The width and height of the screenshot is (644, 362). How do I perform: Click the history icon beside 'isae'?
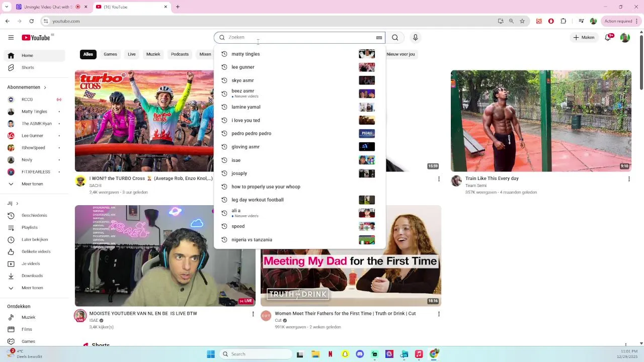[224, 160]
